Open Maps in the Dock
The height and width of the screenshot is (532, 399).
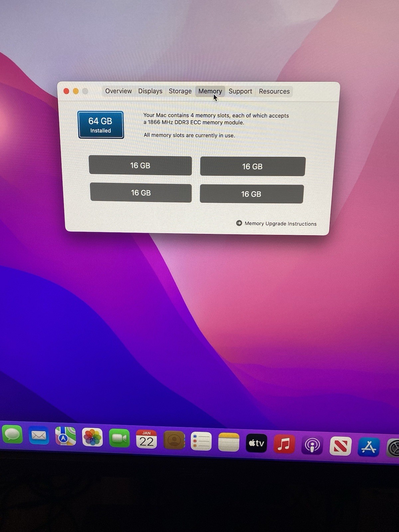coord(66,437)
